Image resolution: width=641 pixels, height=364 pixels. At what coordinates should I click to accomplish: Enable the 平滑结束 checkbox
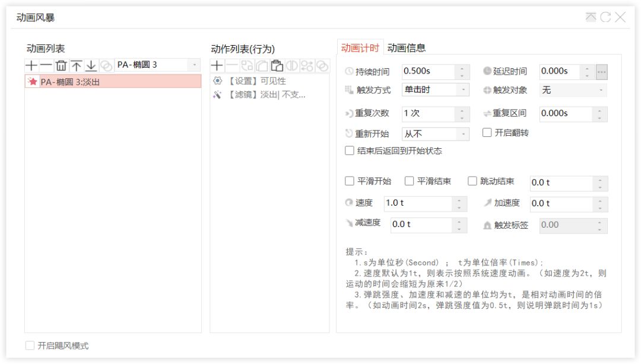coord(410,181)
